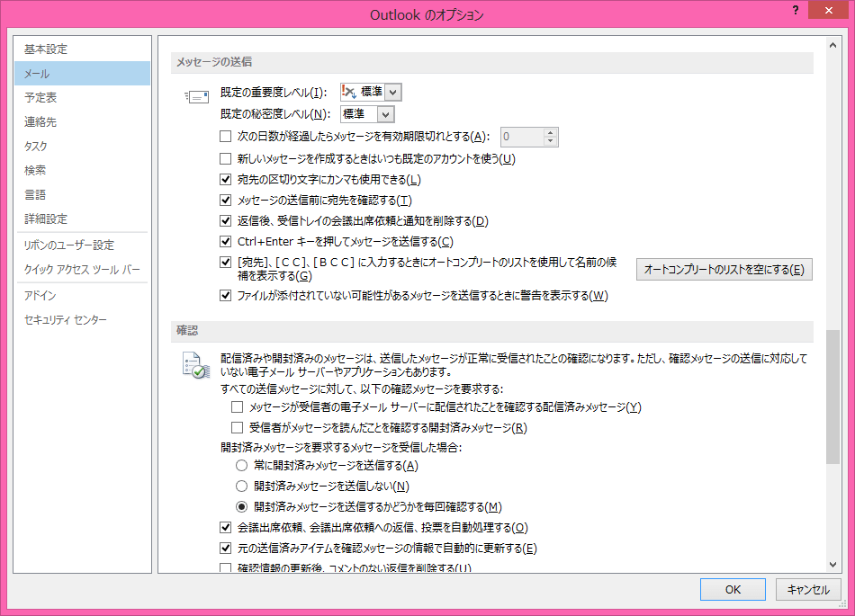The height and width of the screenshot is (616, 855).
Task: Click the help question mark icon
Action: [796, 11]
